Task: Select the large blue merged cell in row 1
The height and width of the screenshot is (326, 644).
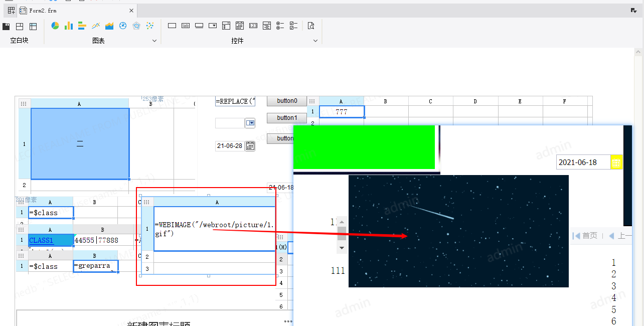Action: tap(80, 144)
